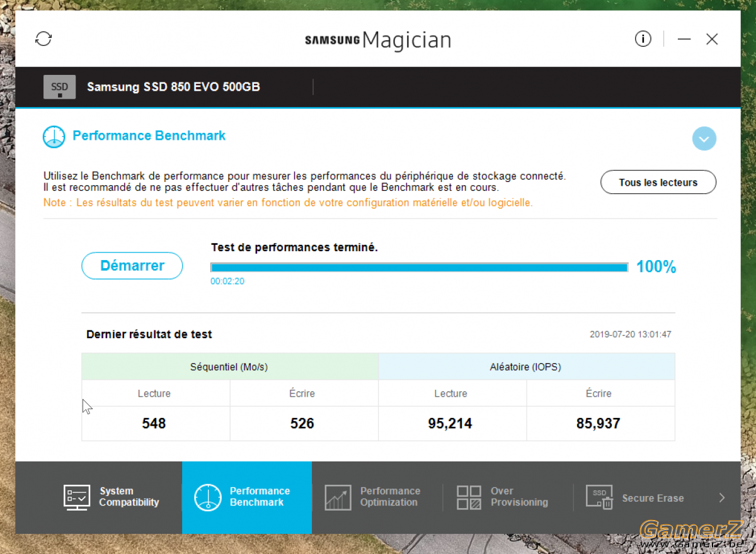Open the Performance Optimization tab
756x554 pixels.
(x=377, y=497)
